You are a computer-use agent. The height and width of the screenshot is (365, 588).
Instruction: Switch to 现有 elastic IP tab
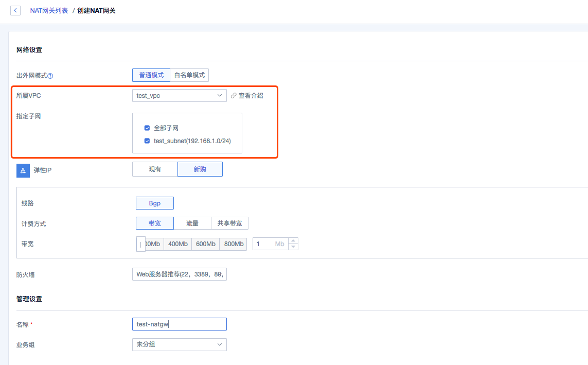tap(155, 169)
